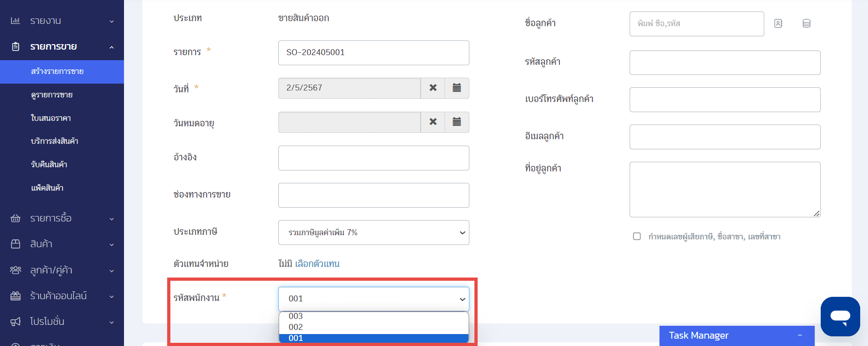Click the customer contact book icon
This screenshot has width=868, height=346.
tap(778, 23)
